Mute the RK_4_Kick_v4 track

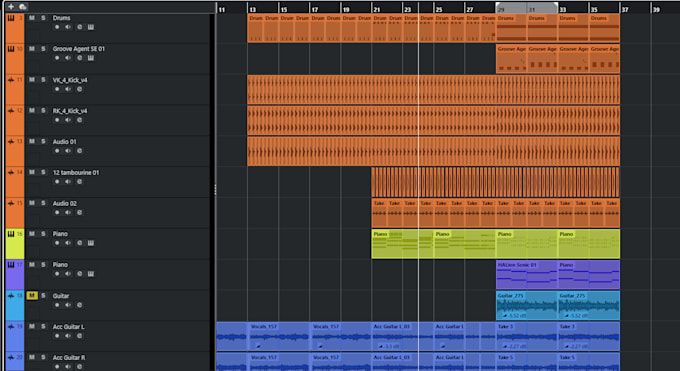pyautogui.click(x=32, y=111)
